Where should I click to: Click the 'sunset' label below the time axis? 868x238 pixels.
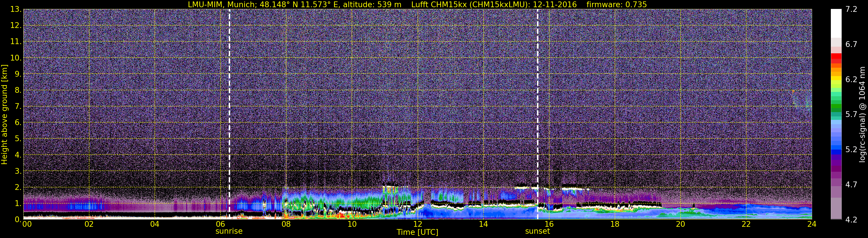tap(538, 231)
